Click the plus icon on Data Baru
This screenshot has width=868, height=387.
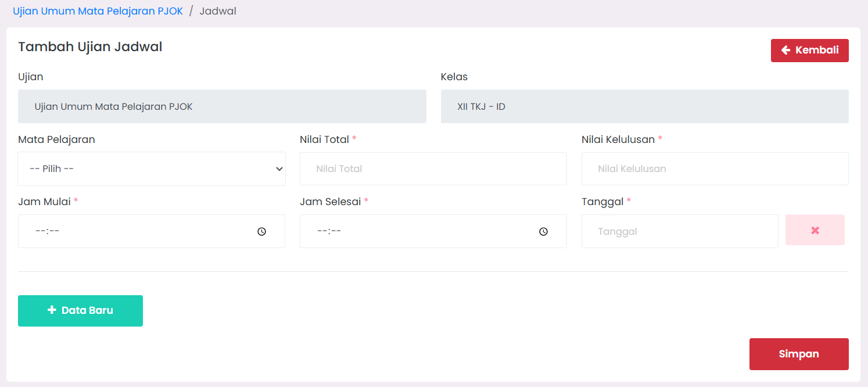[x=52, y=310]
